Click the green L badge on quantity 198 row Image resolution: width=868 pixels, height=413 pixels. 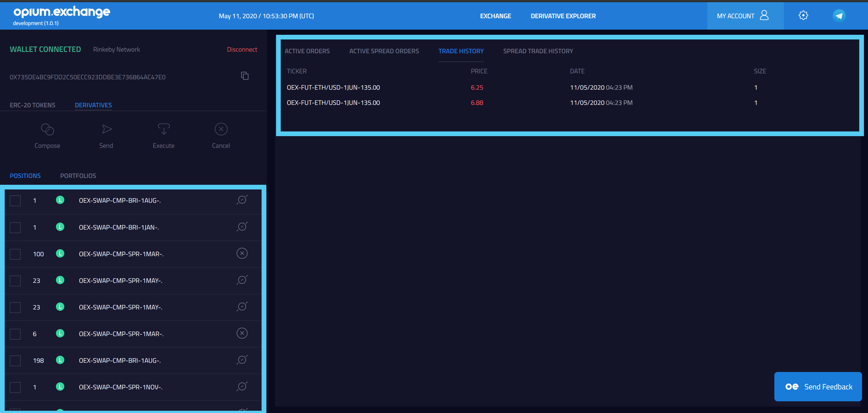coord(60,360)
